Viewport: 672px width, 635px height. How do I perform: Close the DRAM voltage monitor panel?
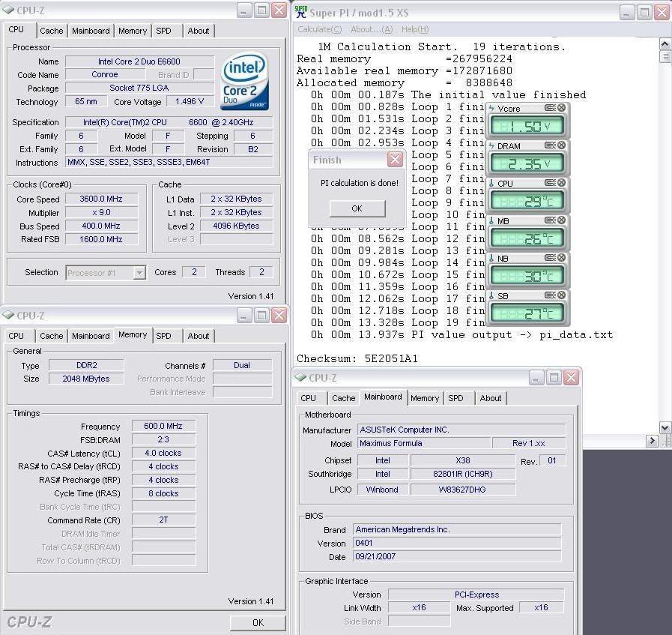561,145
